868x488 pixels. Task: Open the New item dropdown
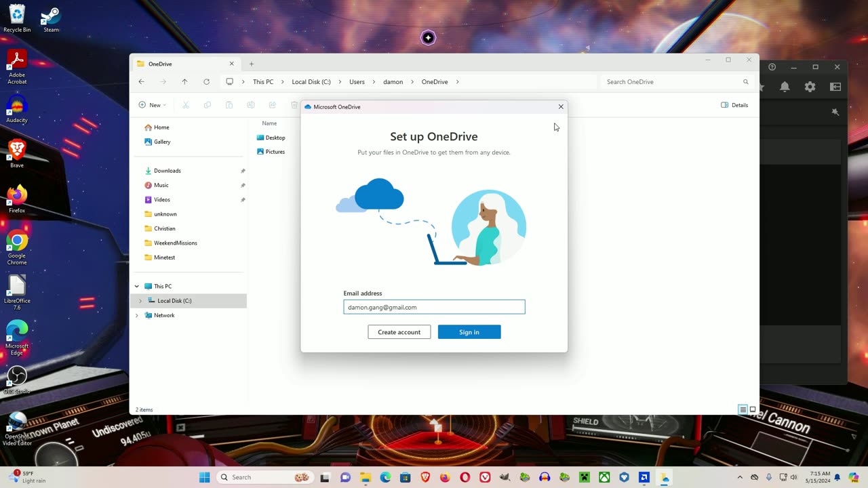[153, 105]
